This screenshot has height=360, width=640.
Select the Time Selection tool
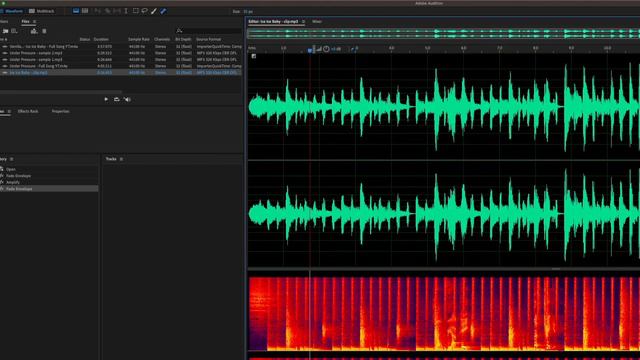(126, 11)
